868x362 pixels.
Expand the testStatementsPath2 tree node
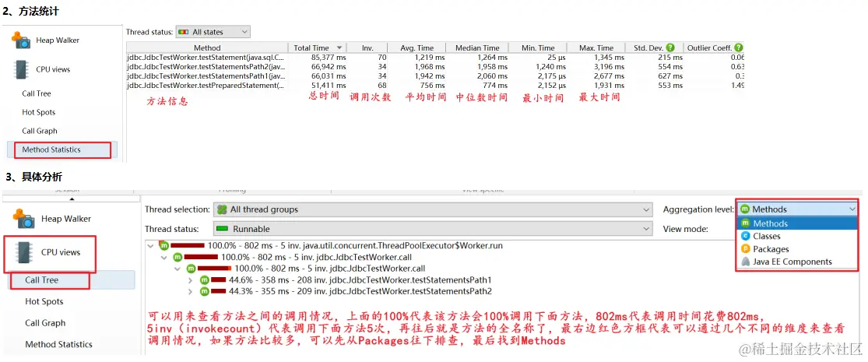tap(191, 291)
